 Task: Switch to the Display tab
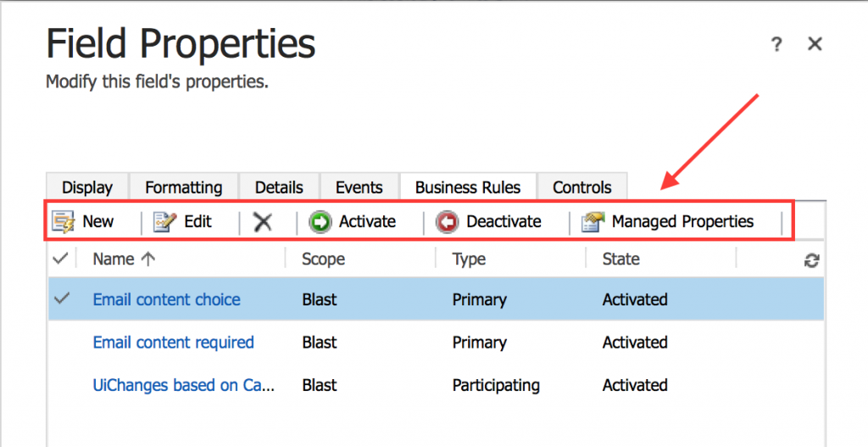click(x=87, y=187)
